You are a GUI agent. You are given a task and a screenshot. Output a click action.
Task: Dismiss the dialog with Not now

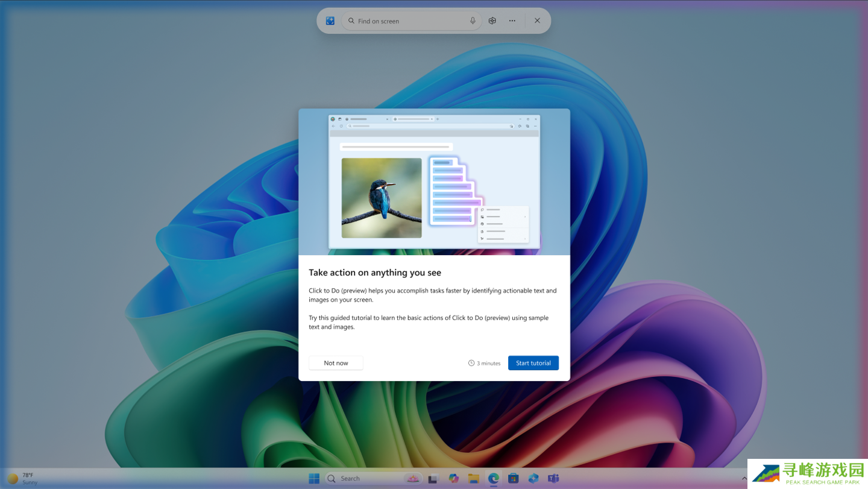click(336, 363)
